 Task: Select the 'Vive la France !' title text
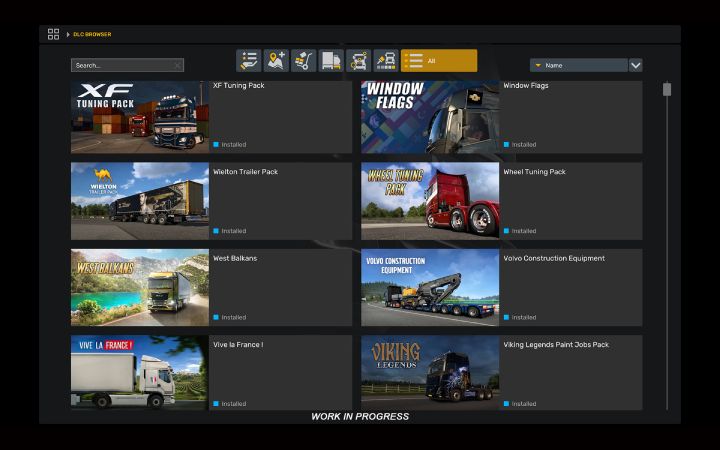click(238, 344)
